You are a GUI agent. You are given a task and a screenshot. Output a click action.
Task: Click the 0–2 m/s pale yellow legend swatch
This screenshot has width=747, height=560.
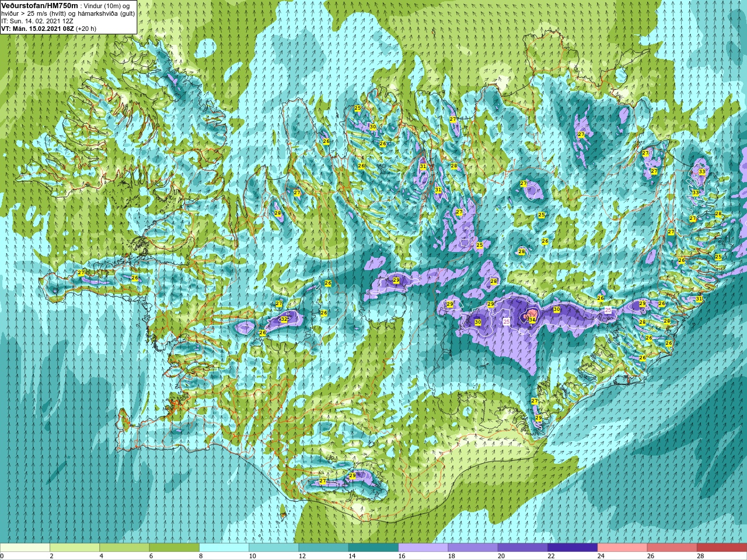[x=25, y=548]
